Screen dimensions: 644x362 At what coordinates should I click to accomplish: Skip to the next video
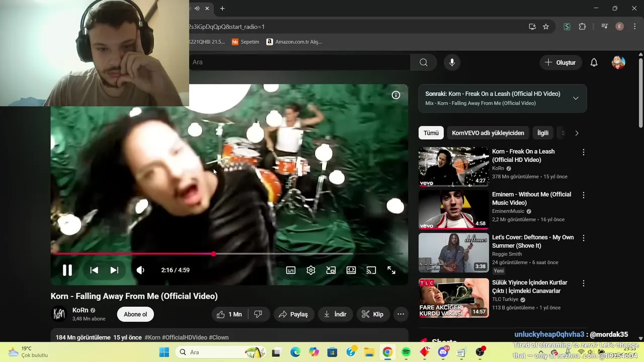click(x=114, y=270)
